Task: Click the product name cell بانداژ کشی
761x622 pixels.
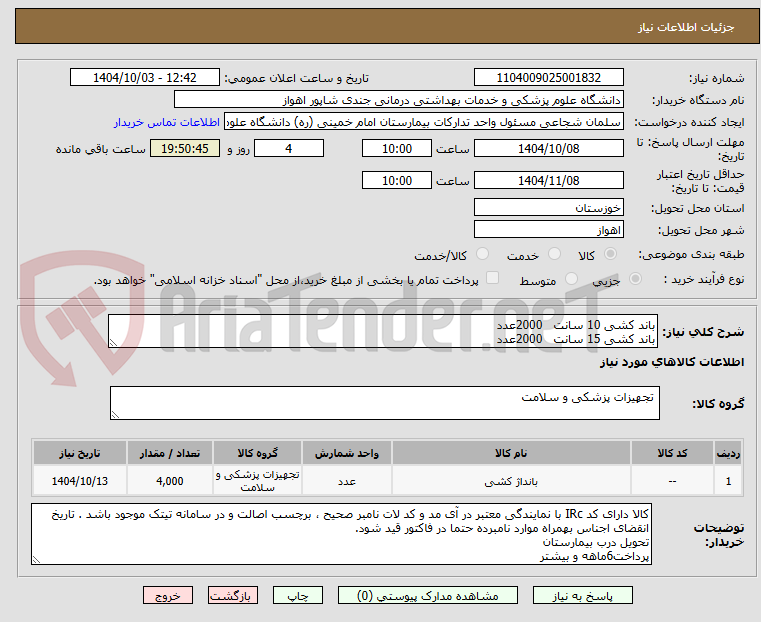Action: (511, 481)
